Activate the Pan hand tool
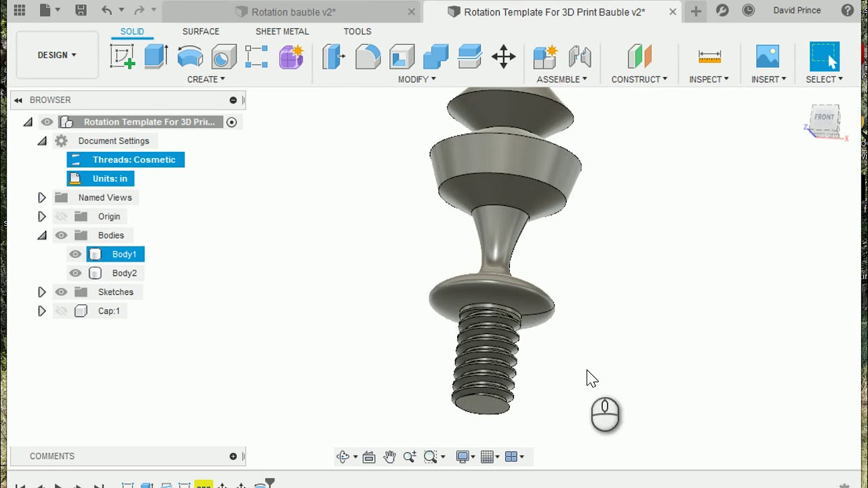Viewport: 868px width, 488px height. tap(389, 457)
